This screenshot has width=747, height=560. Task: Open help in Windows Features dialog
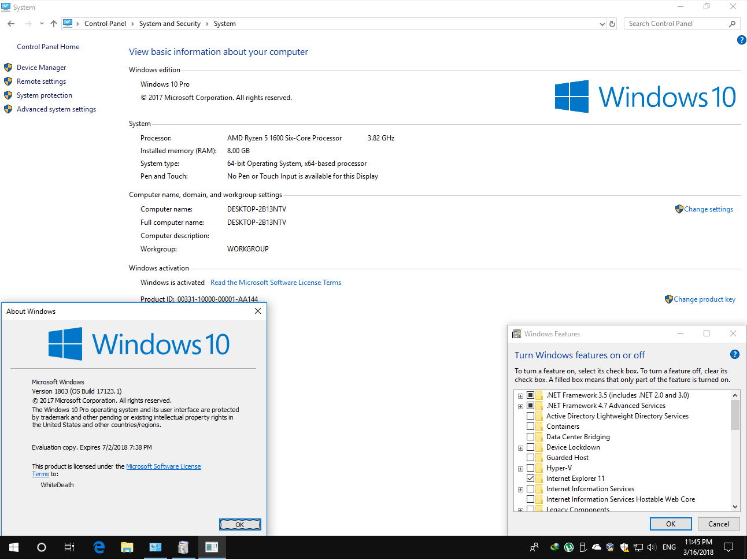pos(735,354)
